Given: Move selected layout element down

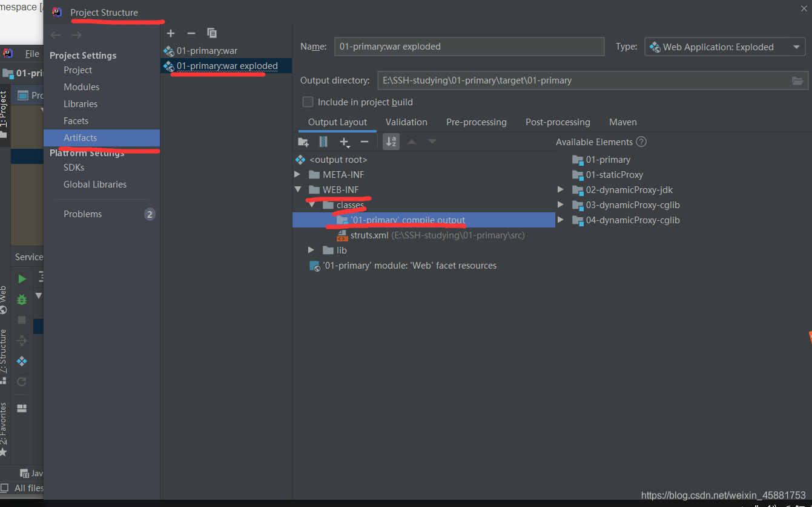Looking at the screenshot, I should pyautogui.click(x=432, y=142).
